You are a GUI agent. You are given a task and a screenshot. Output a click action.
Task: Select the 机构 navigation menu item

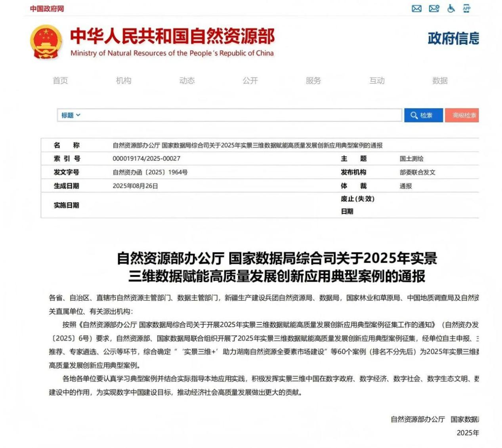(x=124, y=80)
